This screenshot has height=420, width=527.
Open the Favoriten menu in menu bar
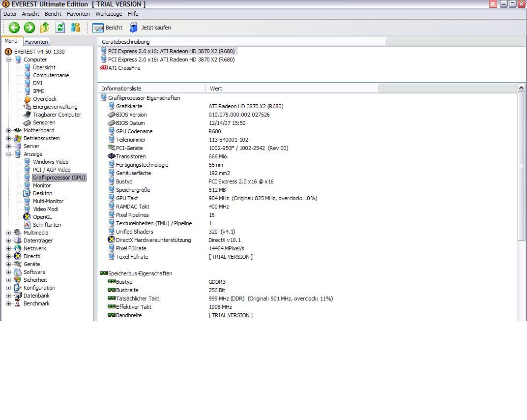tap(78, 14)
